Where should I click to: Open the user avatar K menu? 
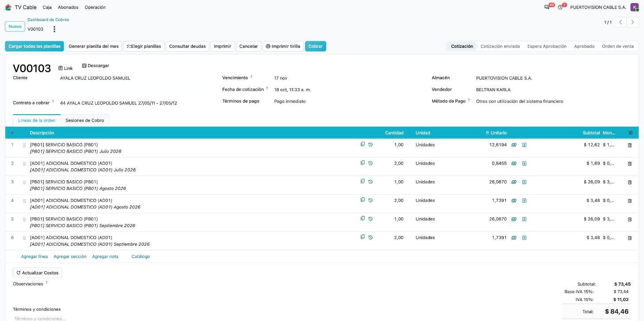coord(634,7)
